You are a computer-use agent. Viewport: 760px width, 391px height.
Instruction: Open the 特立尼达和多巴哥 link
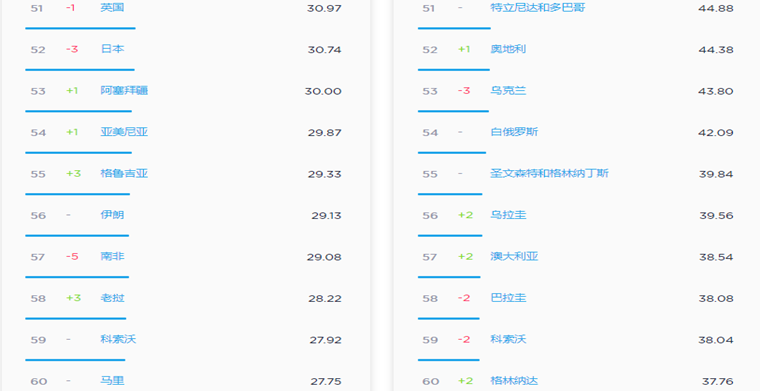(x=538, y=8)
